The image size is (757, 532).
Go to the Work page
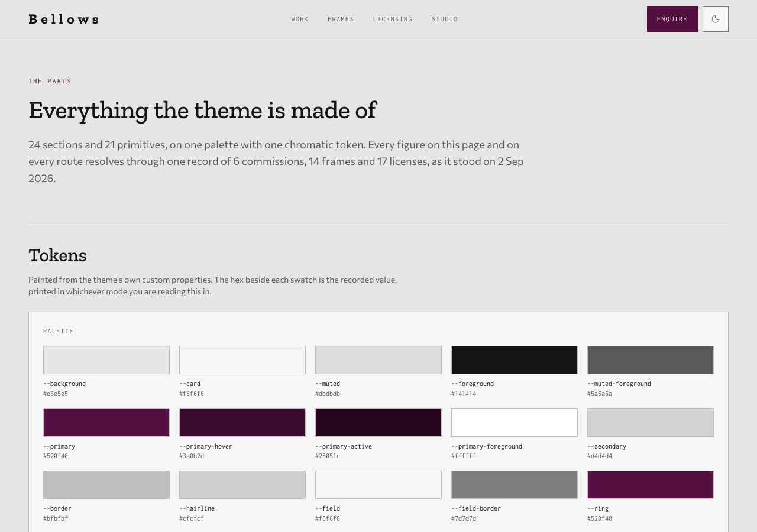click(x=300, y=19)
